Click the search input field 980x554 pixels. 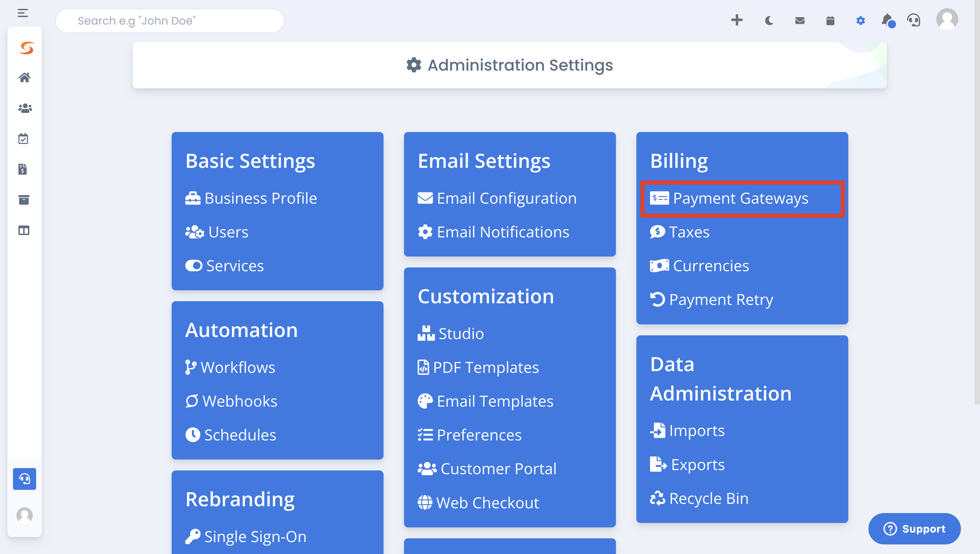click(170, 21)
